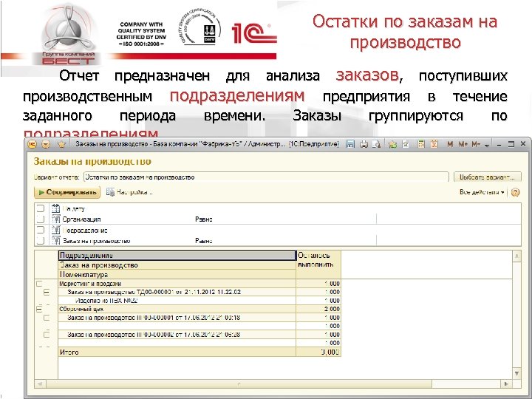Select the Итого total row

(177, 352)
